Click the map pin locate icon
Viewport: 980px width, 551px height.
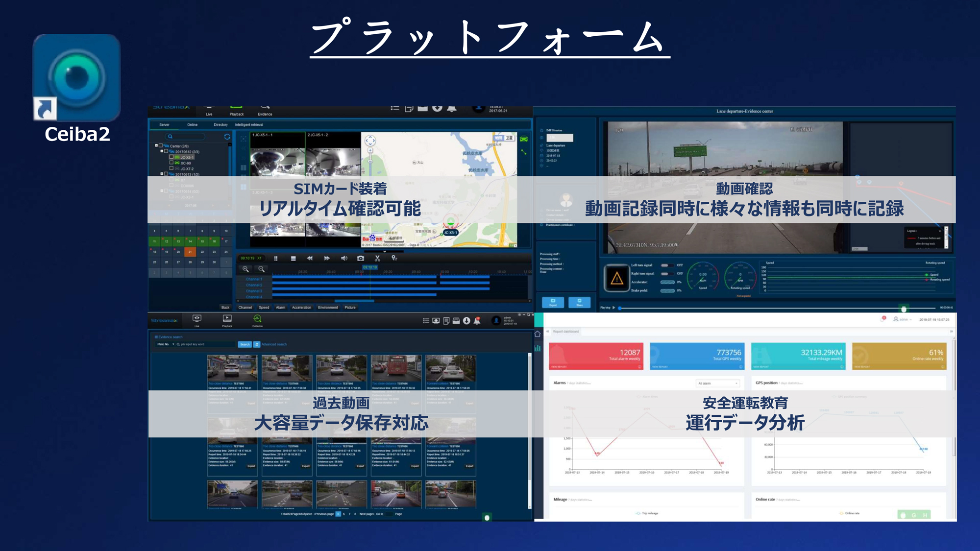pyautogui.click(x=394, y=258)
